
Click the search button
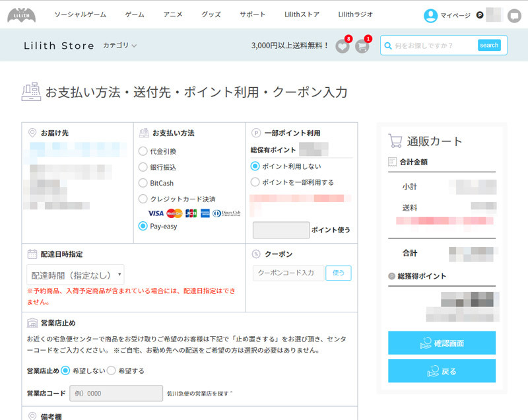pyautogui.click(x=489, y=45)
